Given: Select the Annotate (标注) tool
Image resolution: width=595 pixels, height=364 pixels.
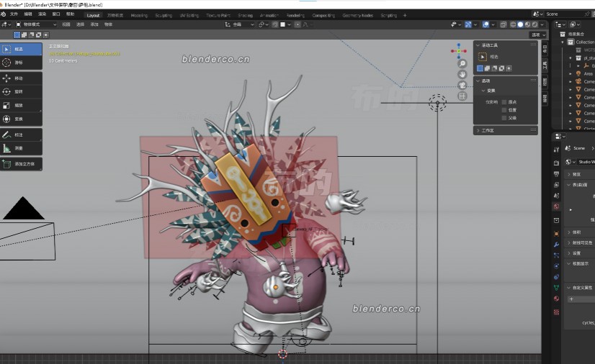Looking at the screenshot, I should point(21,135).
